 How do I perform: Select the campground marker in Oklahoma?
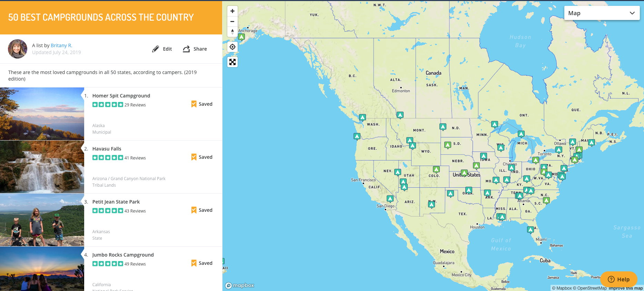(469, 190)
